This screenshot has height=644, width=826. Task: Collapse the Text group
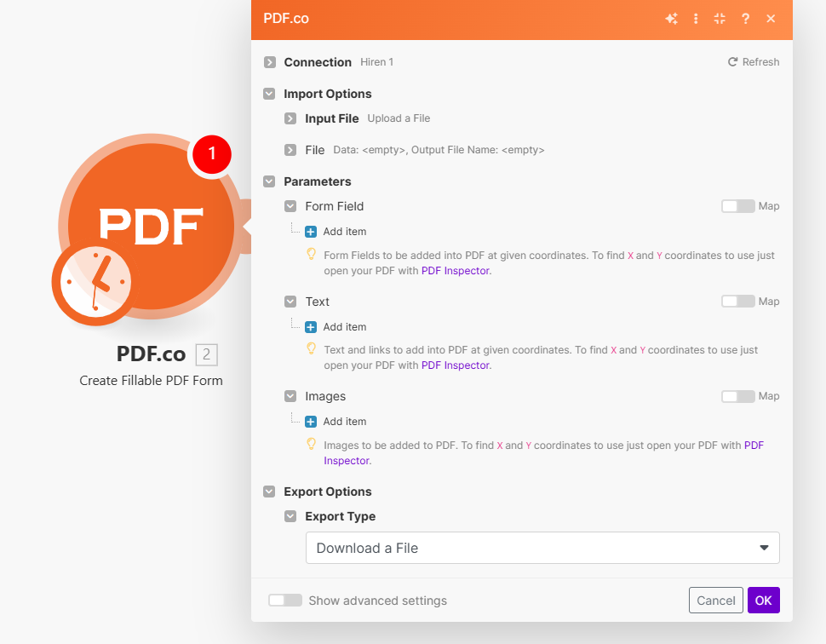290,302
